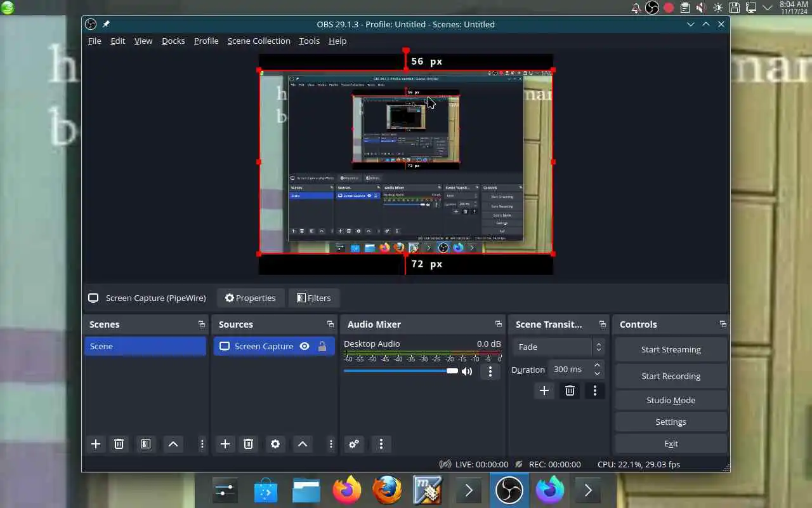Viewport: 812px width, 508px height.
Task: Remove scene transition with trash icon
Action: coord(570,391)
